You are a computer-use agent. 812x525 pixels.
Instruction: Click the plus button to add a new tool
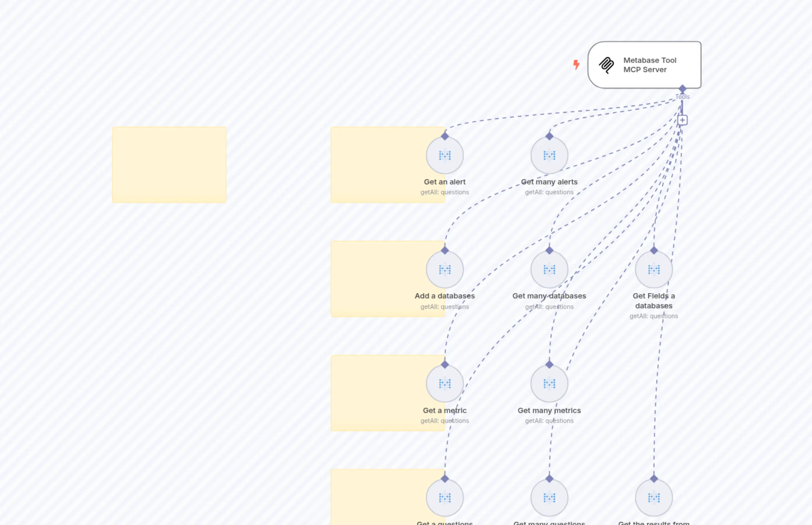pos(682,120)
